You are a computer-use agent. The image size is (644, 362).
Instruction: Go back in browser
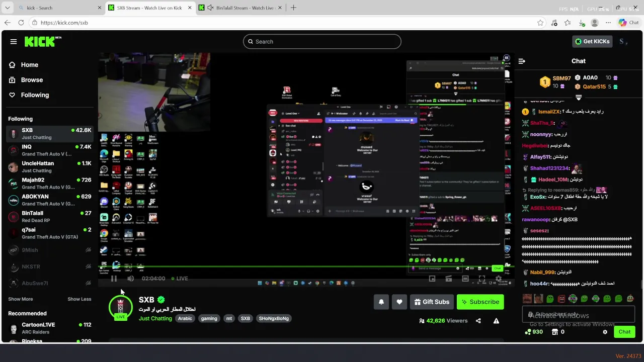point(7,23)
